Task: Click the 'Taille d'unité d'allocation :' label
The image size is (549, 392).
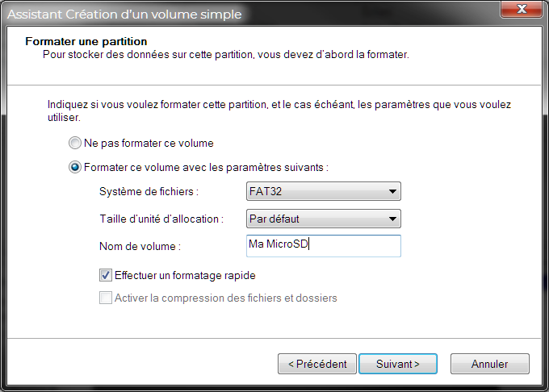Action: click(161, 219)
